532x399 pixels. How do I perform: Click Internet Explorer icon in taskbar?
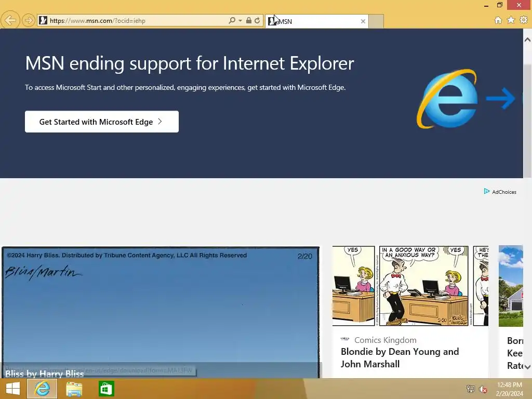(42, 389)
